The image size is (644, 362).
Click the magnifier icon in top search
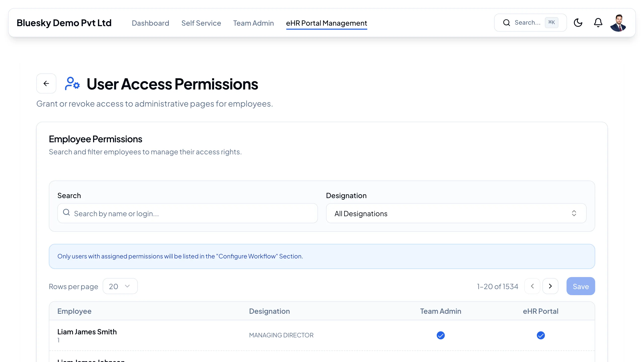507,23
